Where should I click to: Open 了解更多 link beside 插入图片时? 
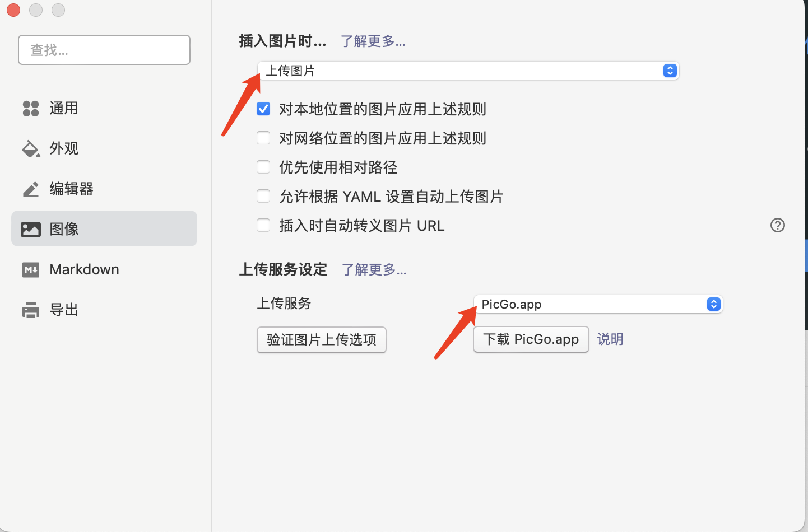pos(373,41)
